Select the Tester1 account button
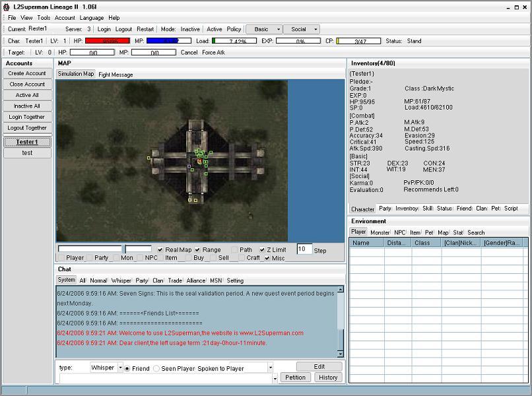This screenshot has width=532, height=396. (27, 142)
